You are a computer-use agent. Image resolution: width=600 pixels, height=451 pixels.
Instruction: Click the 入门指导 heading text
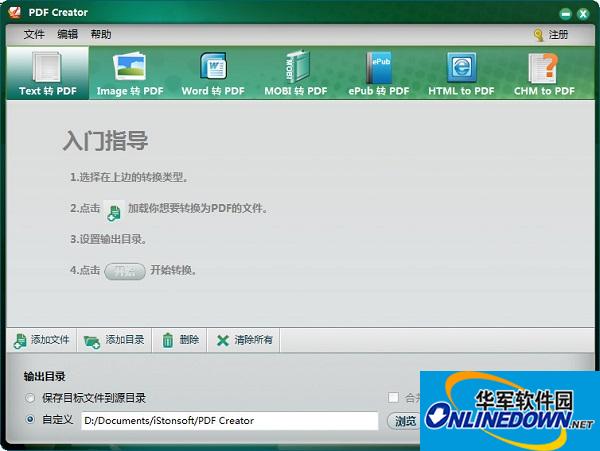[105, 141]
